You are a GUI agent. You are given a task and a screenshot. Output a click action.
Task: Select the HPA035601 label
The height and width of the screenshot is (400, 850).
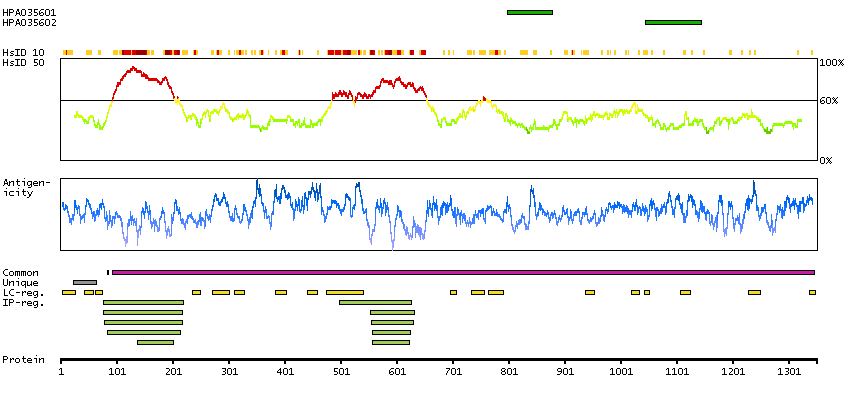tap(29, 12)
